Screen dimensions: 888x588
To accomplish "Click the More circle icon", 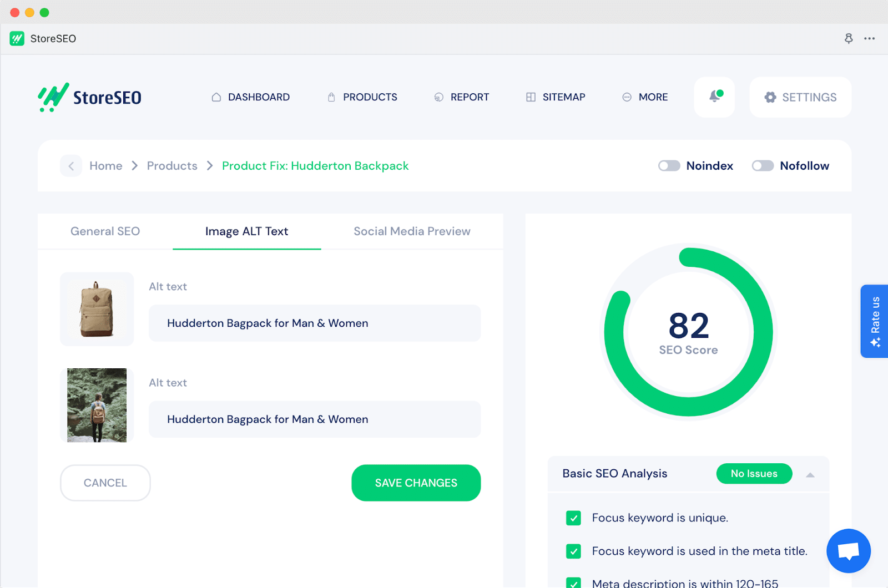I will (627, 97).
